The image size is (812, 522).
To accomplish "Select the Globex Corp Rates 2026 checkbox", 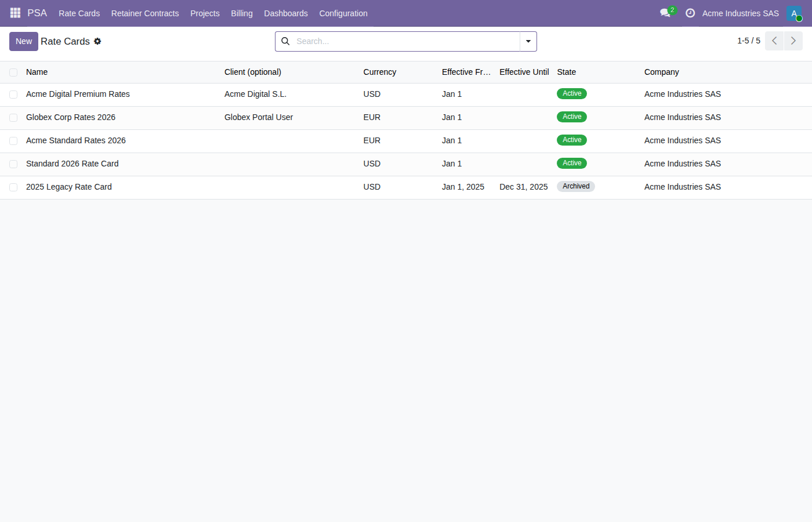I will (13, 118).
